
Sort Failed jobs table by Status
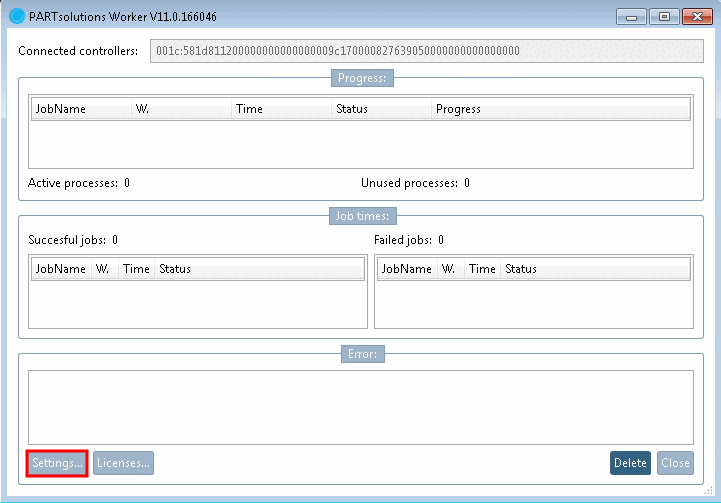click(595, 269)
